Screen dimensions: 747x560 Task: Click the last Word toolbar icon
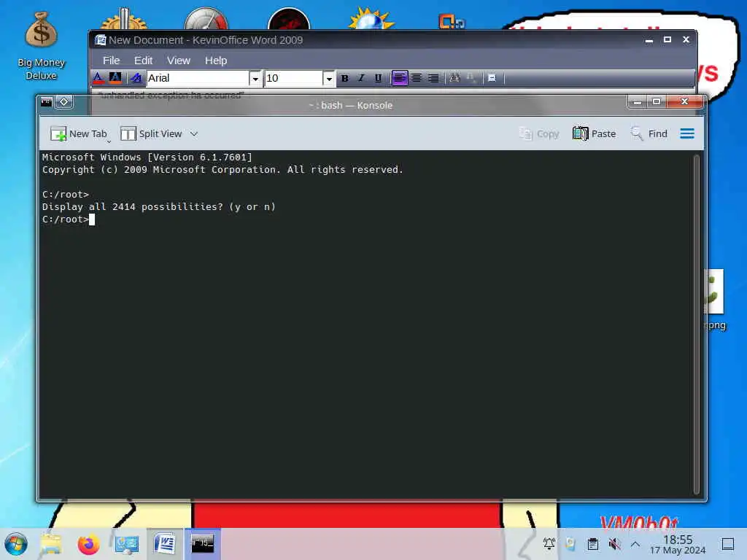click(x=492, y=78)
